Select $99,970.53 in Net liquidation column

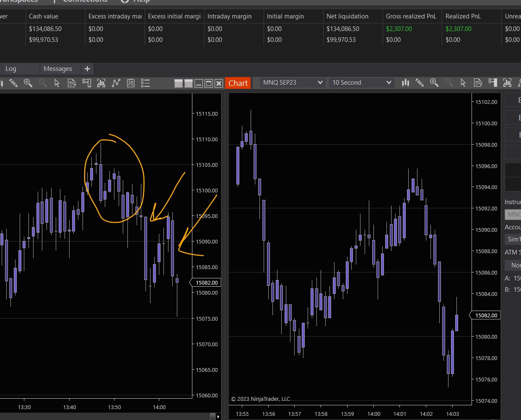coord(341,40)
